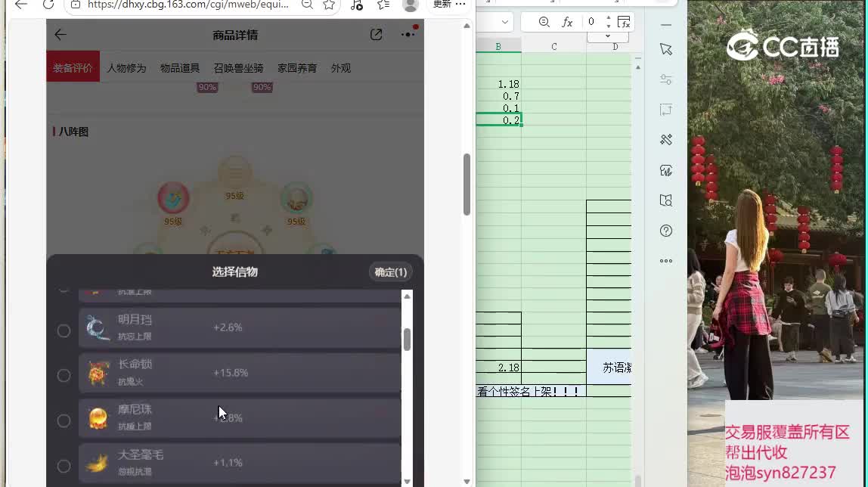Select cell containing 2.18

click(498, 367)
